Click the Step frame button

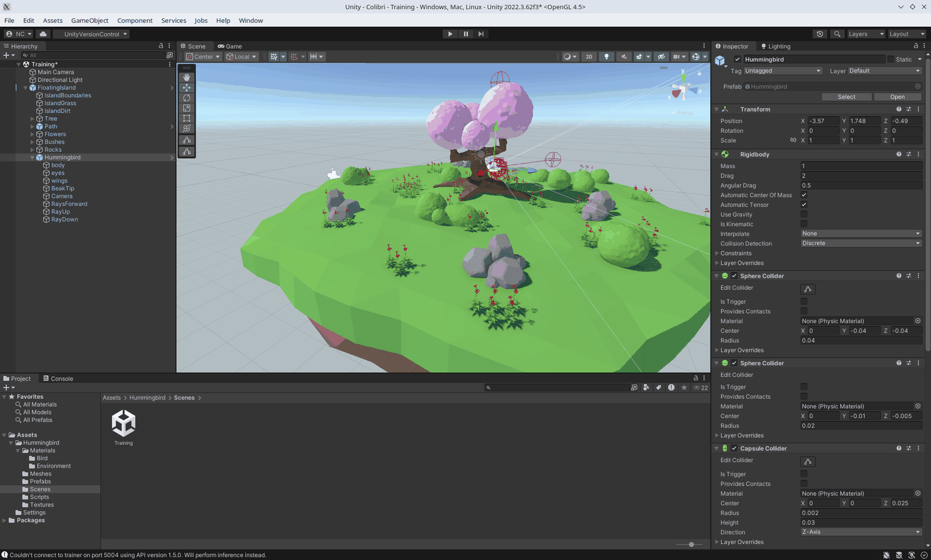[x=481, y=34]
